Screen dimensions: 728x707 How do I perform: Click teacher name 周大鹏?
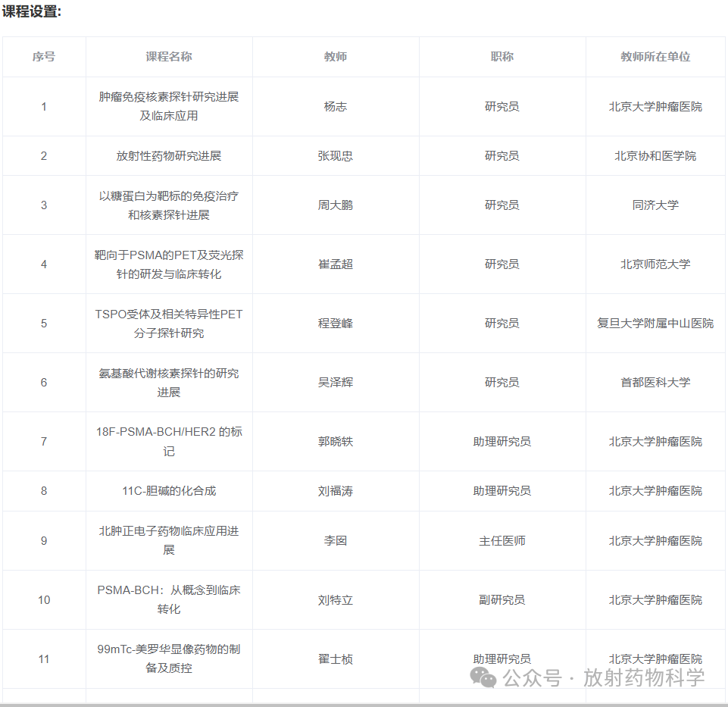336,205
